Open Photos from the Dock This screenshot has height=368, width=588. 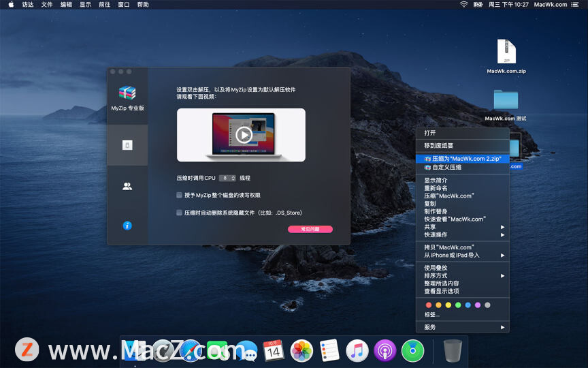pos(301,351)
